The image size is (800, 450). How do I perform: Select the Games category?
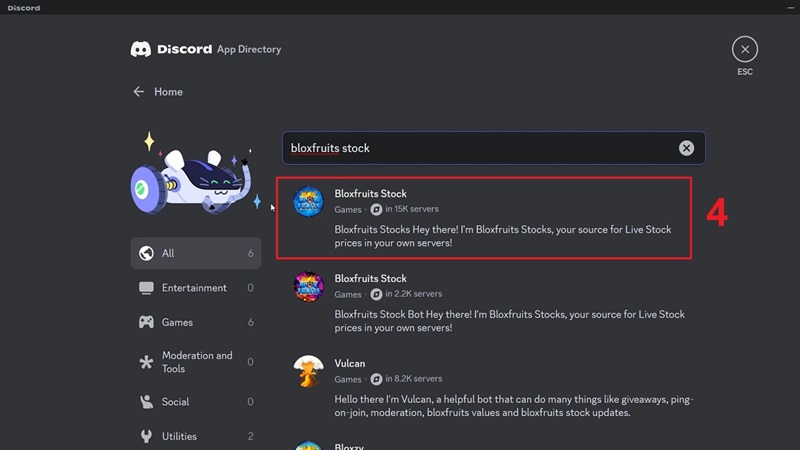coord(177,322)
